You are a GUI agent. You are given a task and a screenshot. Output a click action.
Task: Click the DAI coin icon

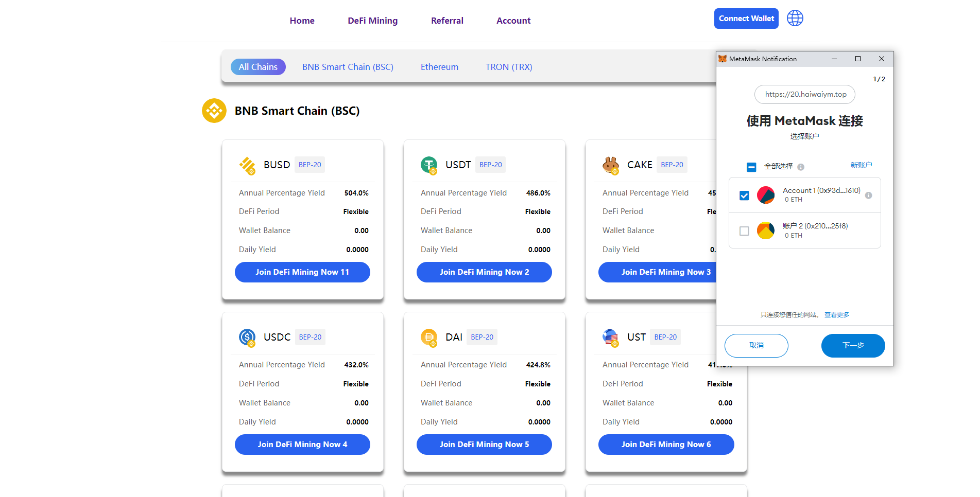pyautogui.click(x=429, y=337)
